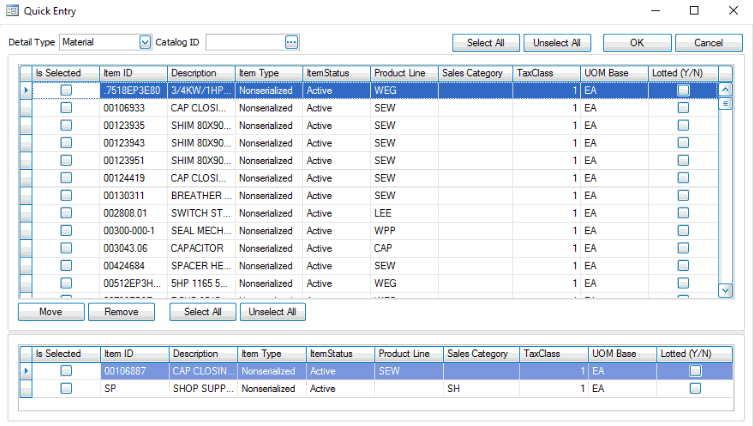Image resolution: width=753 pixels, height=426 pixels.
Task: Click Select All at the top right
Action: (x=485, y=43)
